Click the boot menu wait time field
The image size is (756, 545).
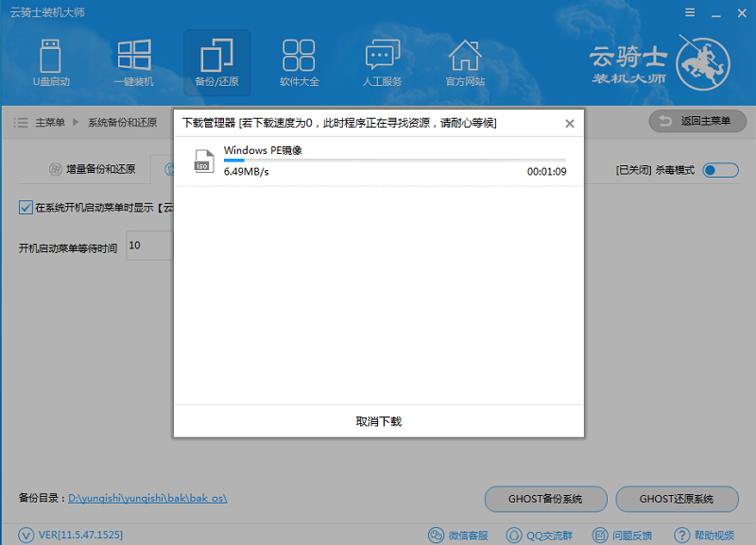pyautogui.click(x=150, y=246)
